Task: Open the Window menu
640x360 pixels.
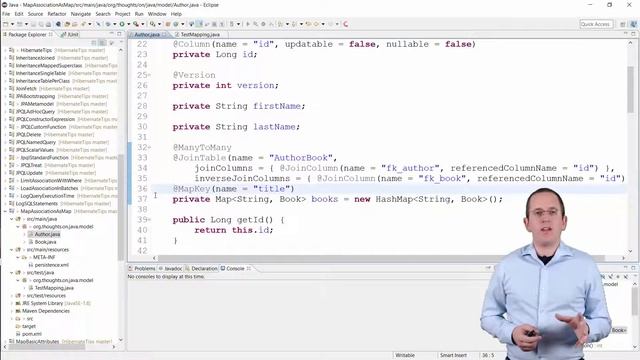Action: tap(157, 14)
